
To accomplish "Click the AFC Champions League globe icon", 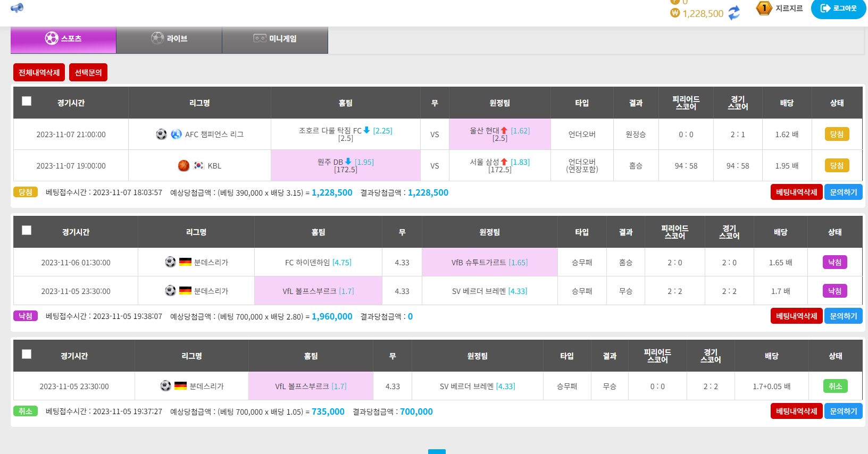I will (x=177, y=134).
